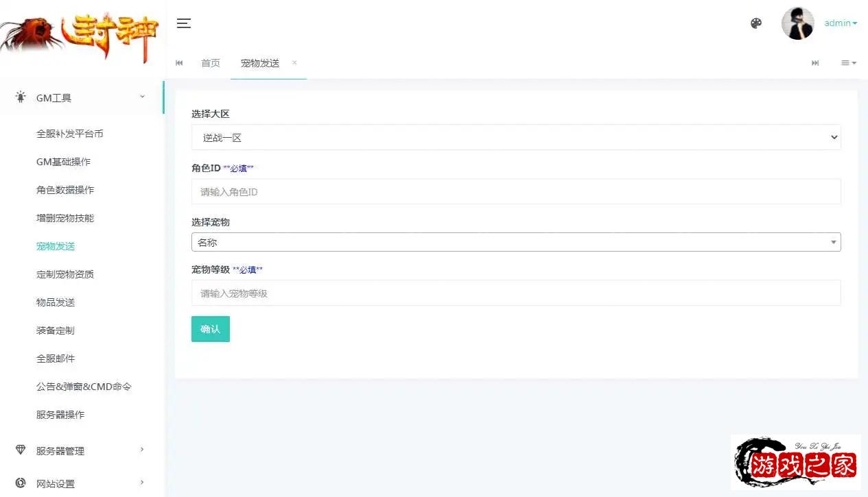
Task: Open the tab options list icon
Action: coord(849,63)
